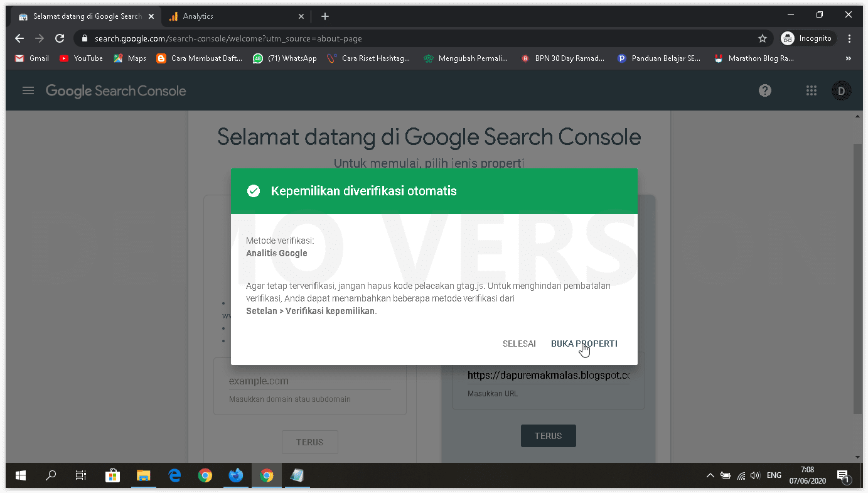The image size is (868, 493).
Task: Open Cara Riset Hashtag bookmark
Action: [368, 58]
